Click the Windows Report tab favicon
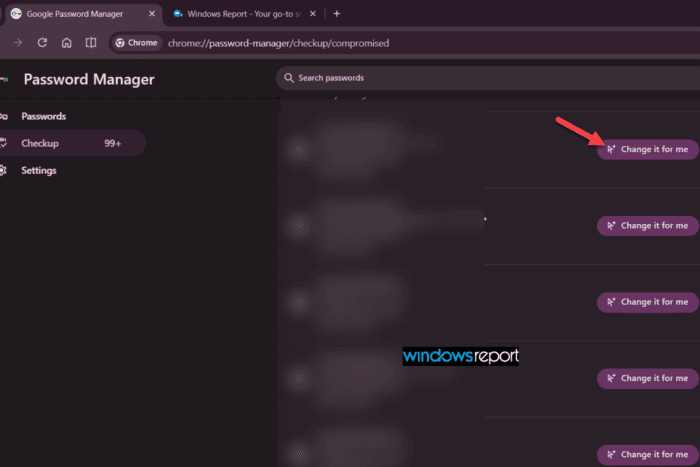700x467 pixels. (x=178, y=14)
